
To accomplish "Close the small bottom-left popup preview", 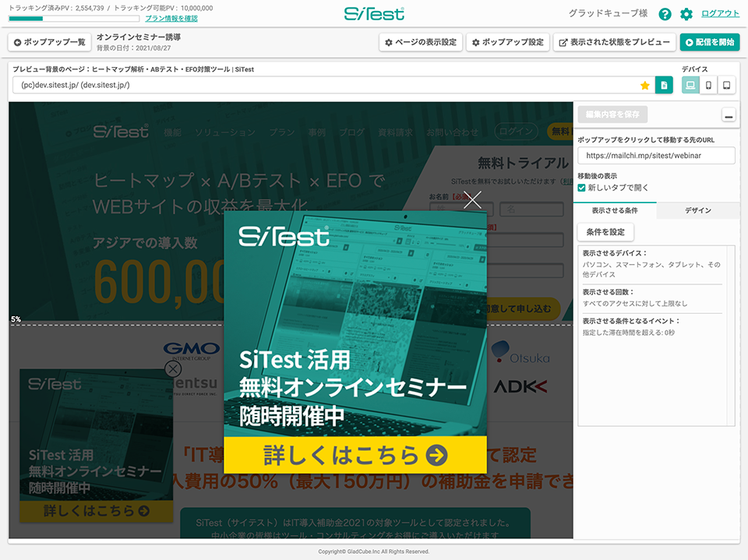I will pyautogui.click(x=173, y=368).
